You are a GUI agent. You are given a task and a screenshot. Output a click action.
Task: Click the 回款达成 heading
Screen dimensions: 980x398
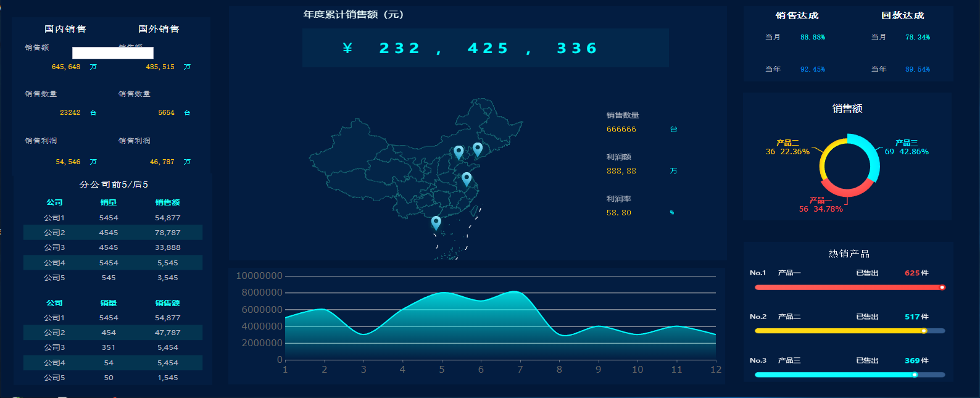point(903,15)
